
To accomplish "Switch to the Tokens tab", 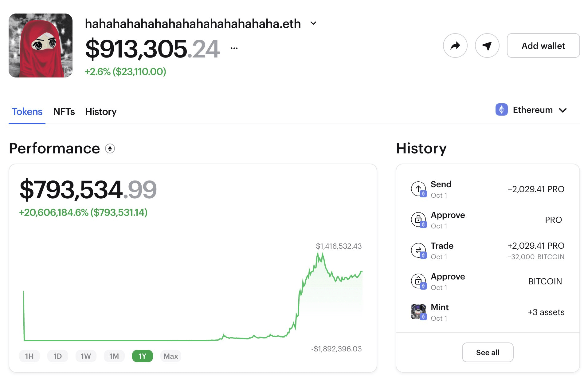I will click(x=27, y=112).
